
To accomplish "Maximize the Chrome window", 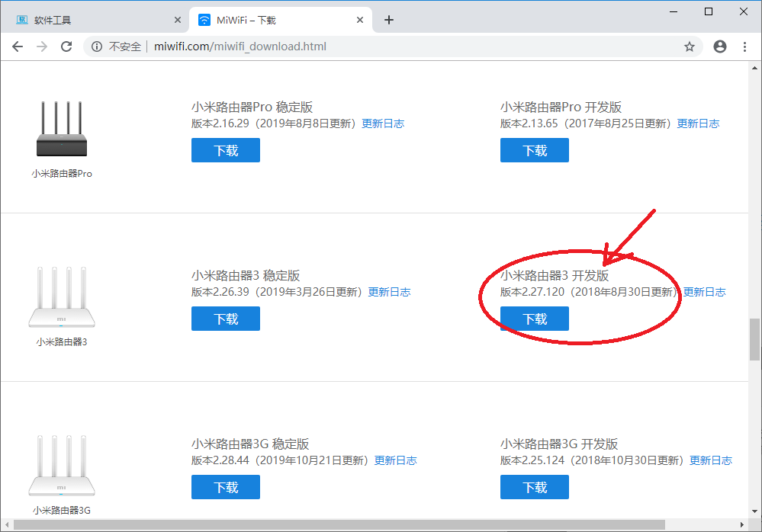I will click(x=709, y=11).
